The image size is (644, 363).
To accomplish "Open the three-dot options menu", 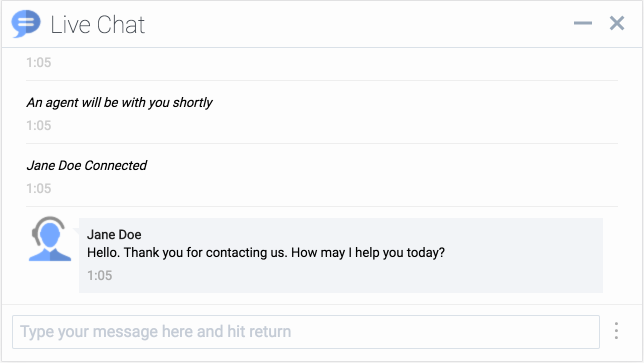I will [x=616, y=331].
